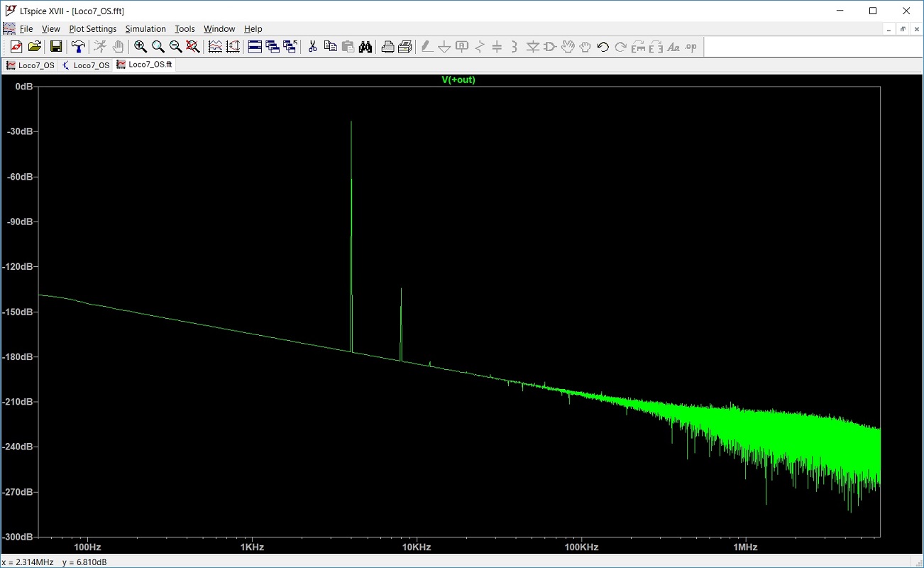The height and width of the screenshot is (568, 924).
Task: Click Zoom full extents icon
Action: point(192,47)
